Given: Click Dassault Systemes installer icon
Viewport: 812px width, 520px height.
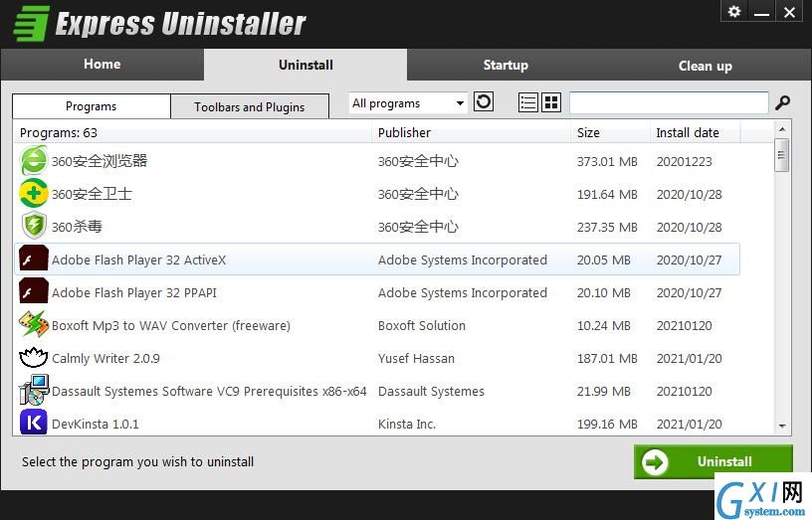Looking at the screenshot, I should coord(34,390).
